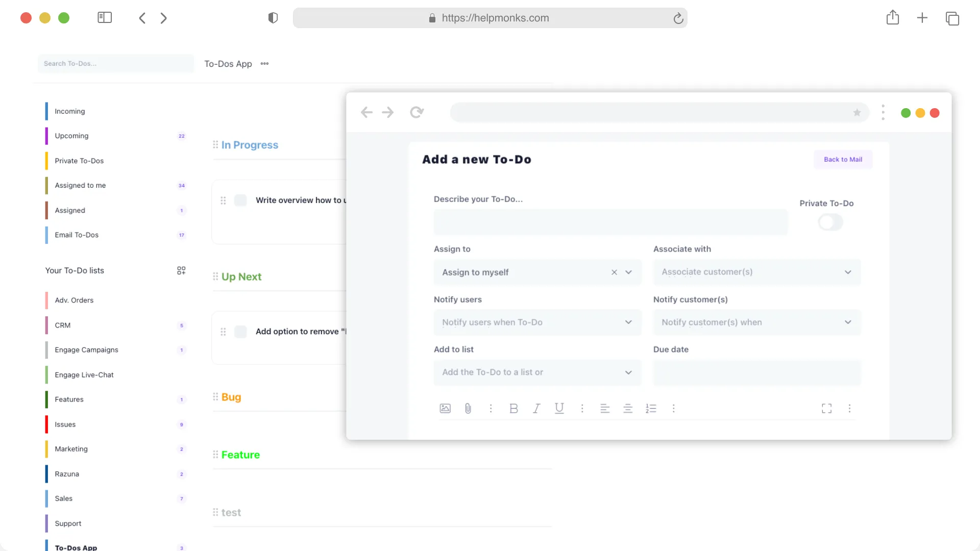Image resolution: width=980 pixels, height=551 pixels.
Task: Insert image using editor image icon
Action: (x=445, y=408)
